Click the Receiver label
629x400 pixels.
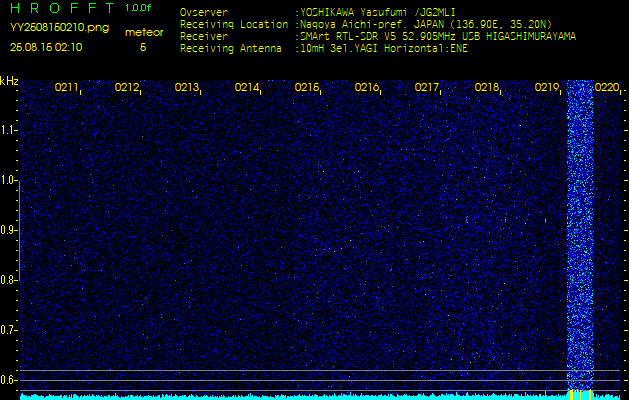coord(204,37)
